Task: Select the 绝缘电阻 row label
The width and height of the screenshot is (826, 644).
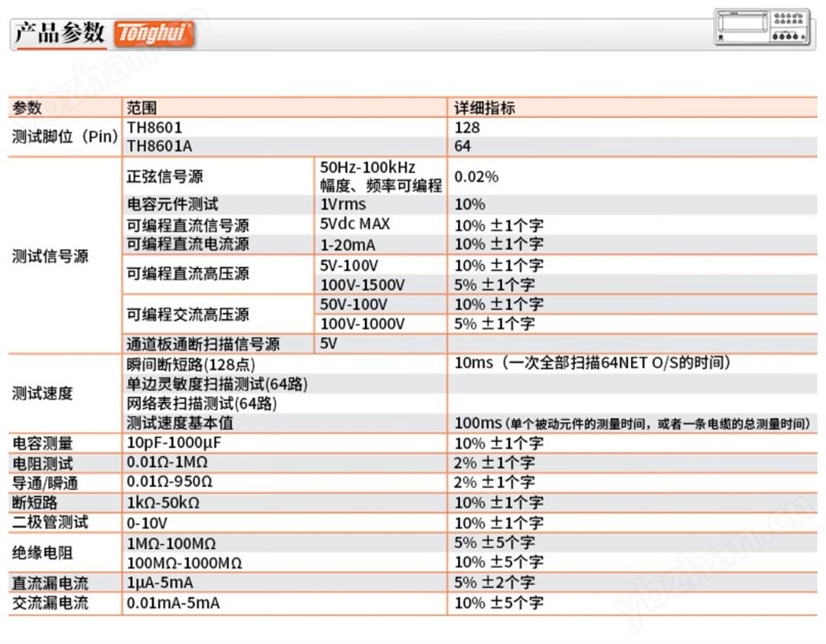Action: pos(42,552)
